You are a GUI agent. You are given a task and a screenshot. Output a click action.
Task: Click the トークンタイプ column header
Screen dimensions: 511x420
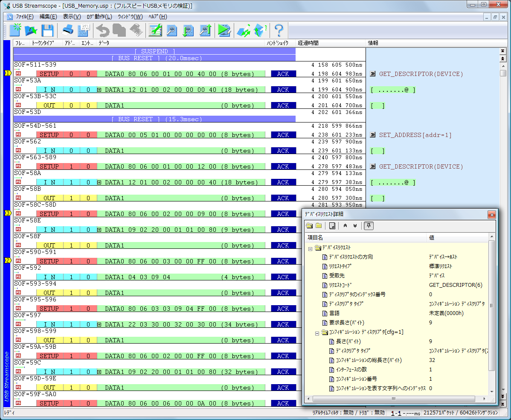point(46,43)
